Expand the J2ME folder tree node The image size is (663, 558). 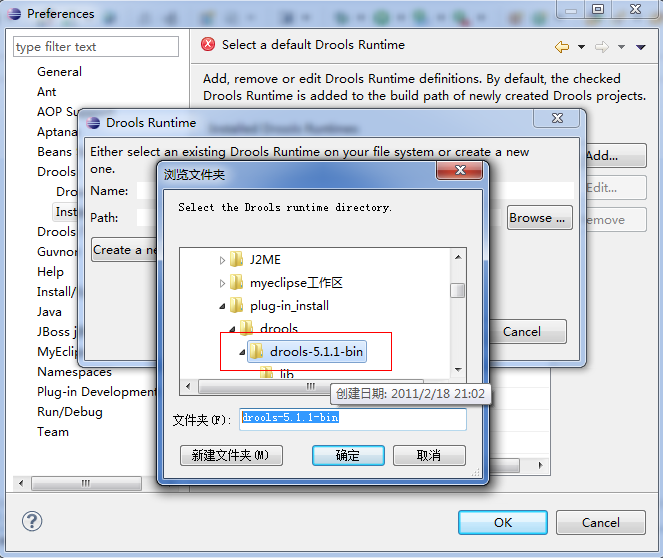(x=222, y=260)
